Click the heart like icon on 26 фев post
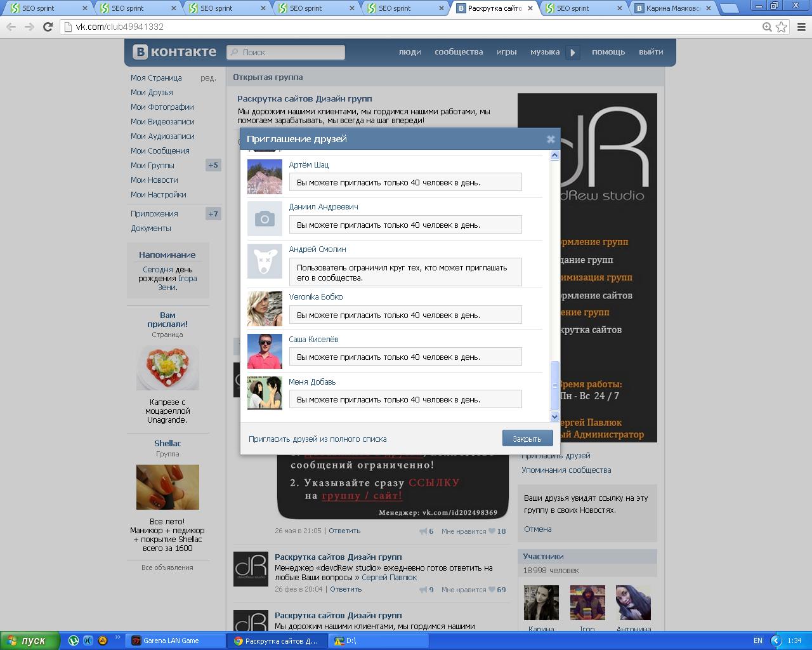Screen dimensions: 812x650 491,590
